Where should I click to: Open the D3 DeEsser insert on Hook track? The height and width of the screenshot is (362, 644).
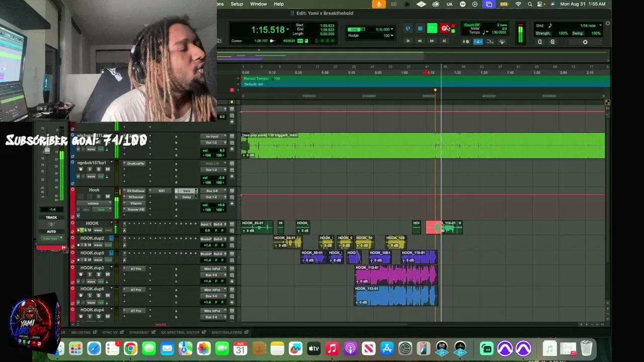click(136, 191)
